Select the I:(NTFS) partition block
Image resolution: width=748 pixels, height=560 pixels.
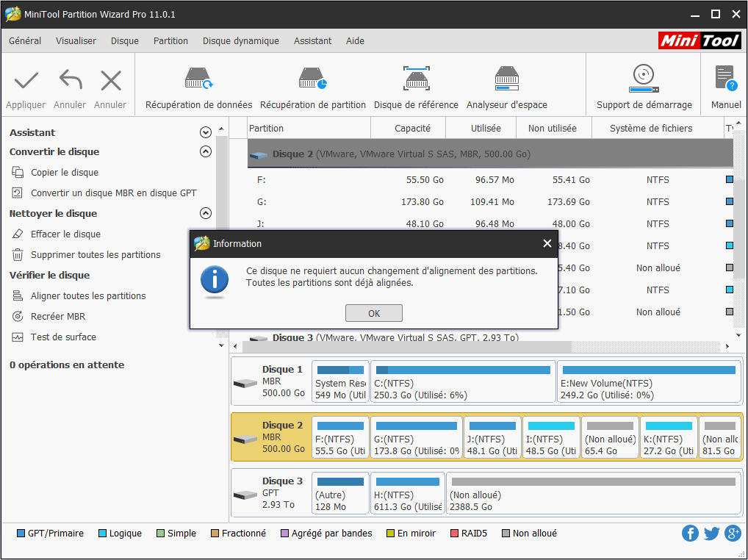pos(552,438)
